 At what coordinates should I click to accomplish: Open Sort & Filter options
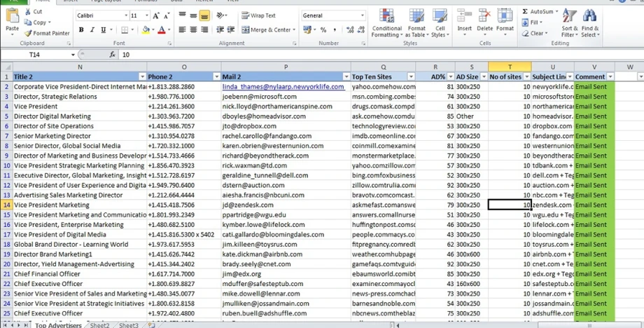point(570,24)
